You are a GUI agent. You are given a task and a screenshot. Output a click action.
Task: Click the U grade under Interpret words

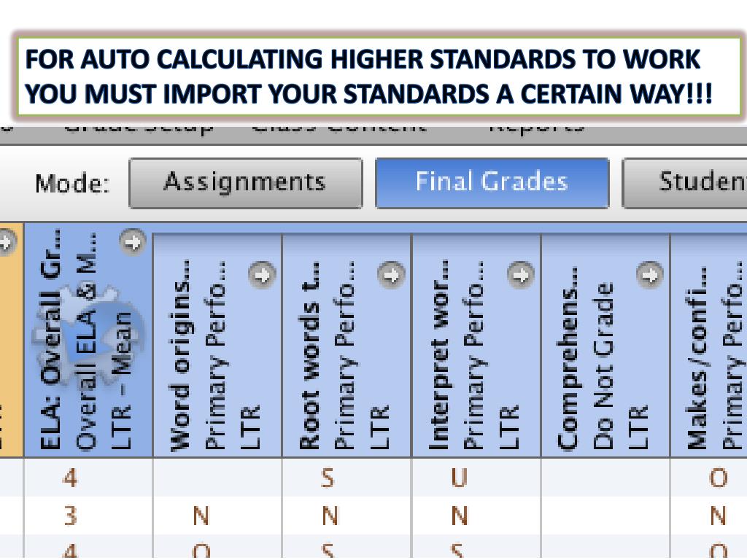460,478
